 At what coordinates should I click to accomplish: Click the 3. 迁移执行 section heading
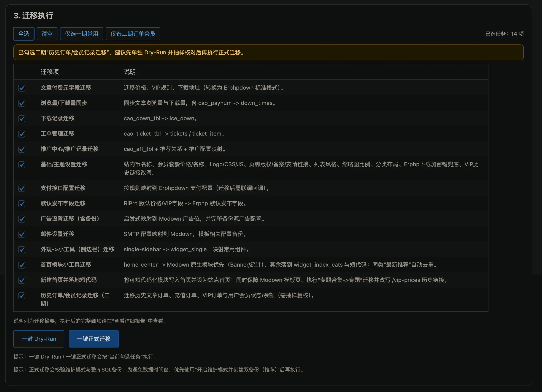tap(33, 16)
